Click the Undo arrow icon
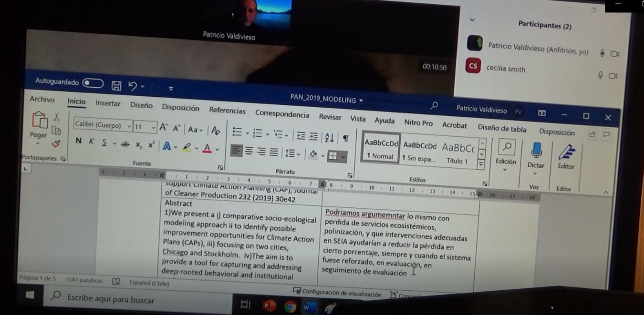Viewport: 644px width, 315px height. tap(133, 86)
